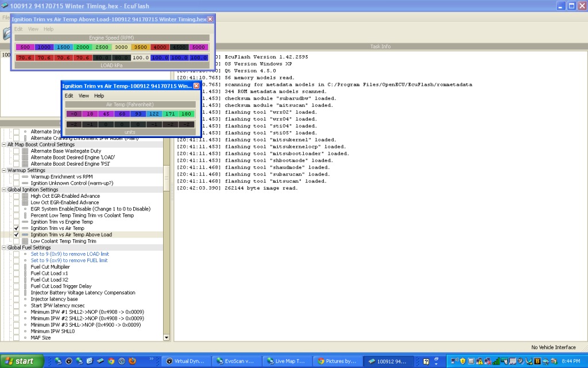The width and height of the screenshot is (588, 368).
Task: Check Fuel Cut Load x1 checkbox
Action: (16, 273)
